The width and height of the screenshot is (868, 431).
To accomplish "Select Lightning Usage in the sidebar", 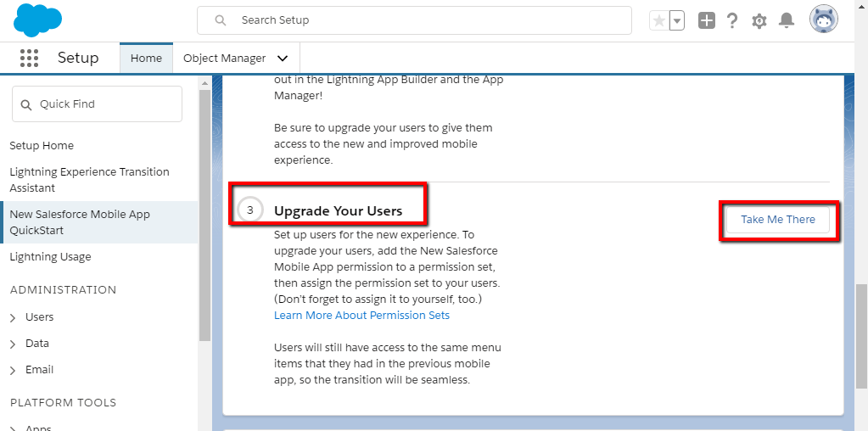I will 50,257.
